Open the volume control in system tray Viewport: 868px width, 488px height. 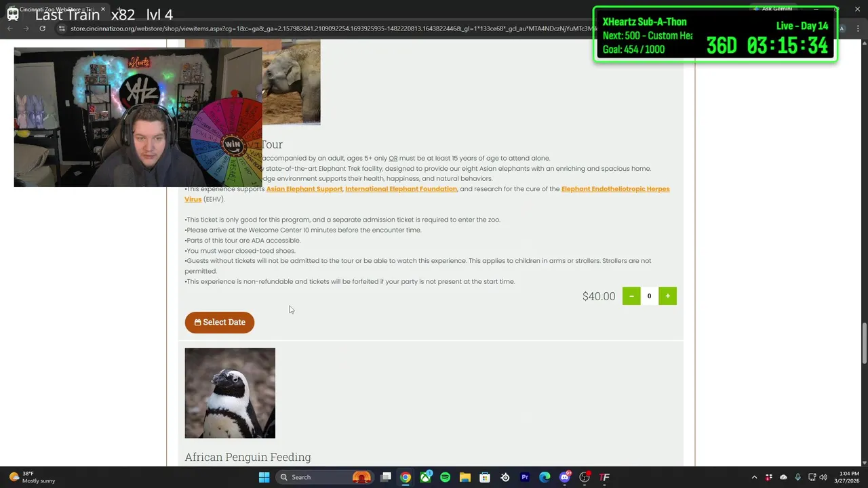(x=824, y=477)
